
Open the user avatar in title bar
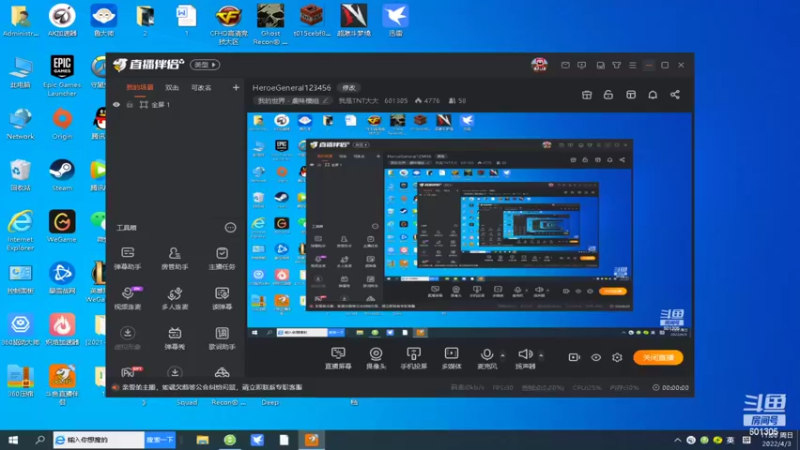tap(539, 65)
